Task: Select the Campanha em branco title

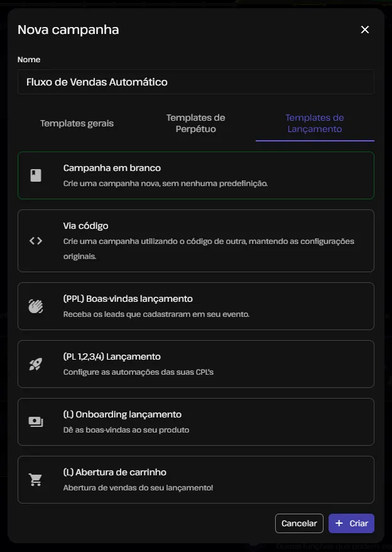Action: coord(112,168)
